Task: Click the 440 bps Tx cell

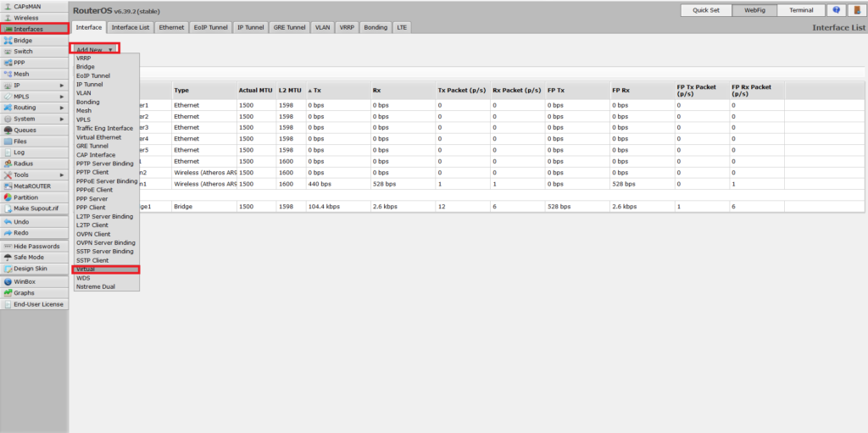Action: pyautogui.click(x=337, y=184)
